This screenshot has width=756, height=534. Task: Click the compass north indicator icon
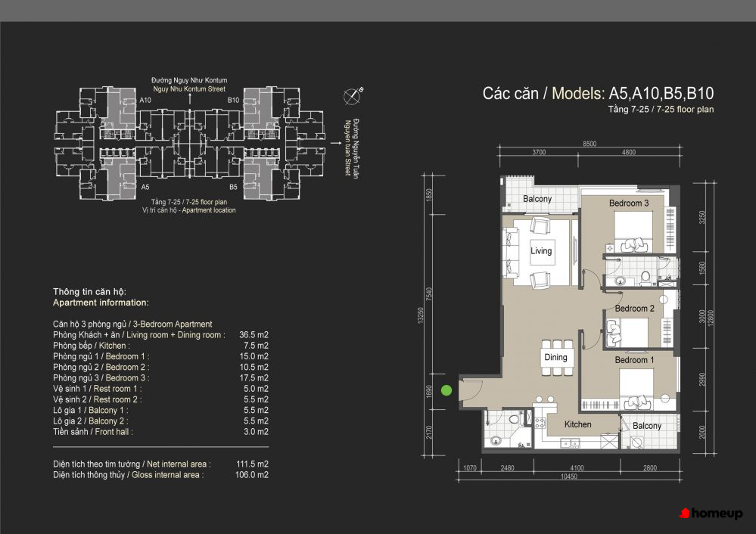353,96
